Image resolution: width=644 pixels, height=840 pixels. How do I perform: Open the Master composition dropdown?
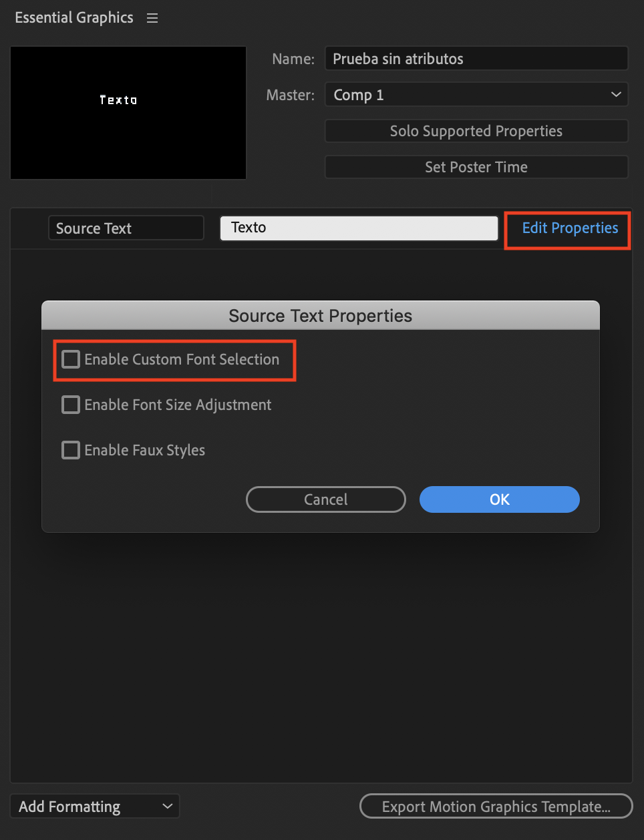476,94
